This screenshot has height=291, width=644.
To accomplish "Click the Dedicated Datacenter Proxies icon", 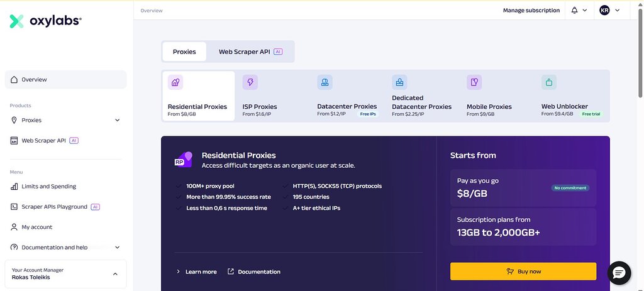I will tap(399, 82).
